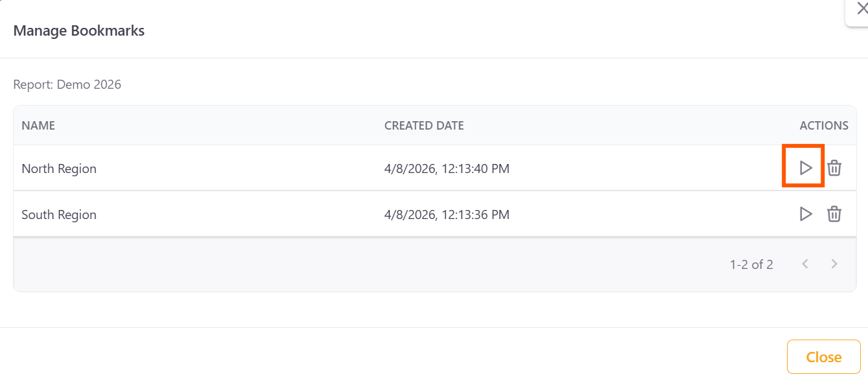Sort by the NAME column header
Screen dimensions: 868x383
click(x=38, y=126)
